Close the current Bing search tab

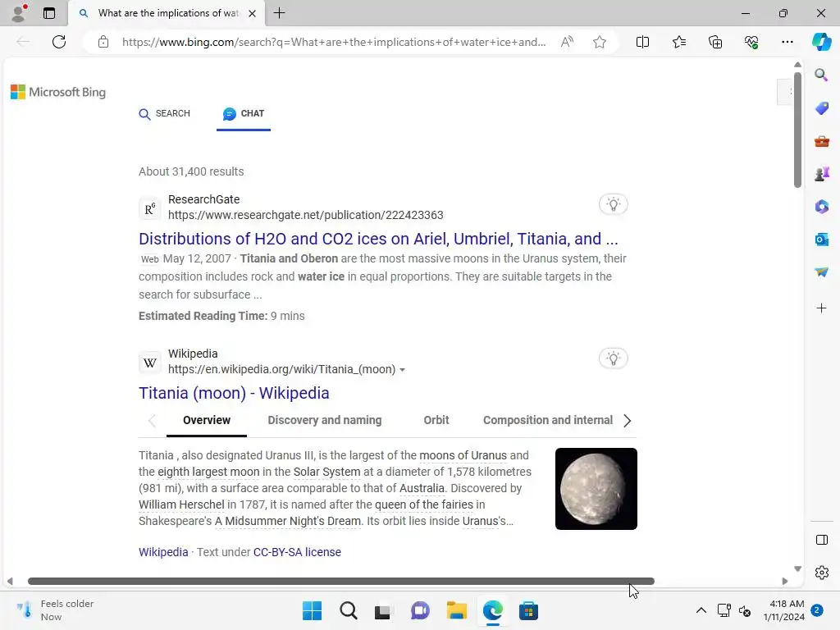point(253,13)
